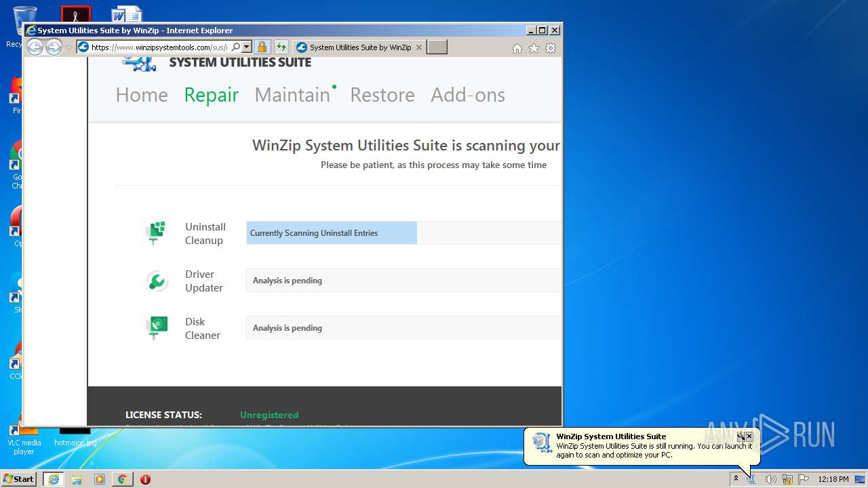This screenshot has height=488, width=868.
Task: Click the Driver Updater label
Action: [x=204, y=281]
